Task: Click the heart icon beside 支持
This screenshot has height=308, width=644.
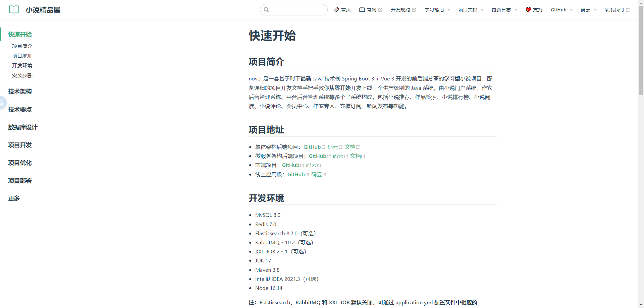Action: click(528, 10)
